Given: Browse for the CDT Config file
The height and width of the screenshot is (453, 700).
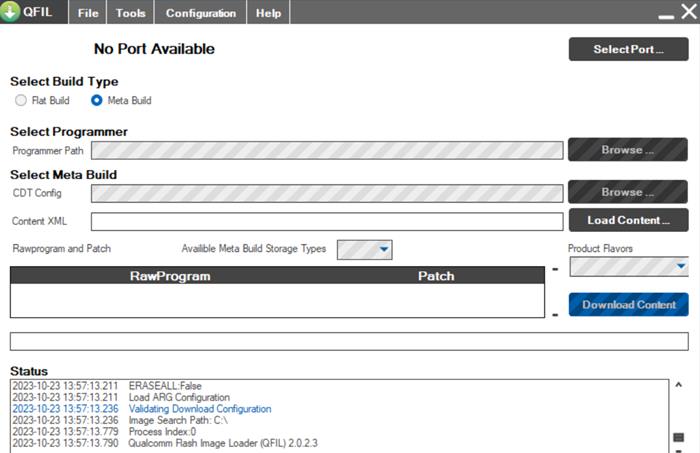Looking at the screenshot, I should tap(628, 192).
